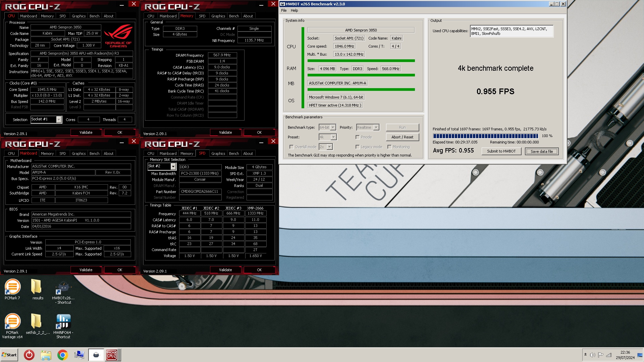Viewport: 644px width, 362px height.
Task: Click the Core Speed 1845.5 MHz value
Action: pyautogui.click(x=47, y=89)
